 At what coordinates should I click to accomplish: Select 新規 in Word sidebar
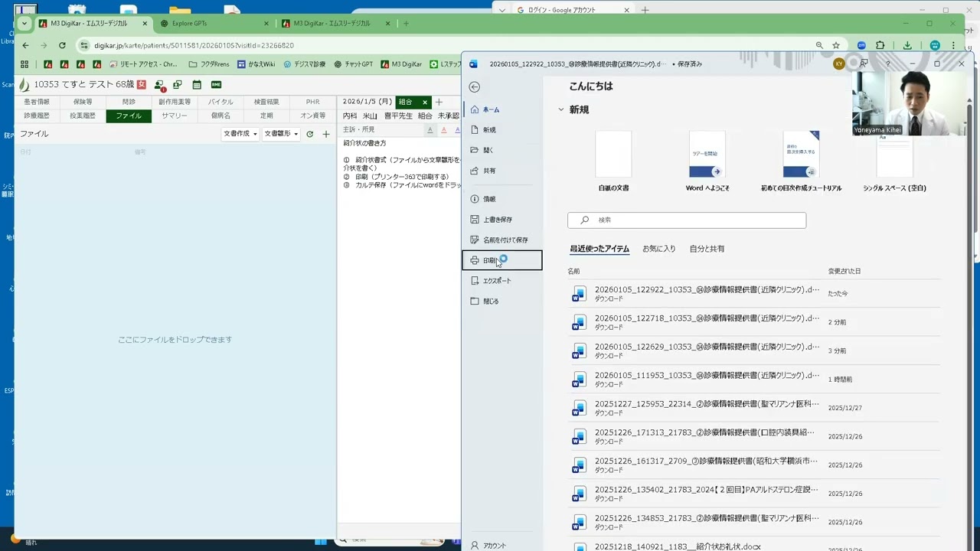coord(502,130)
